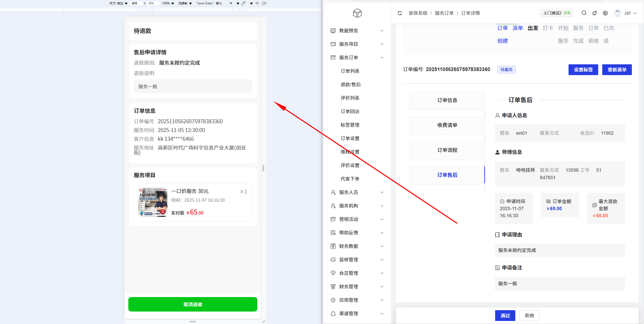Click the 拒绝 button

tap(529, 316)
